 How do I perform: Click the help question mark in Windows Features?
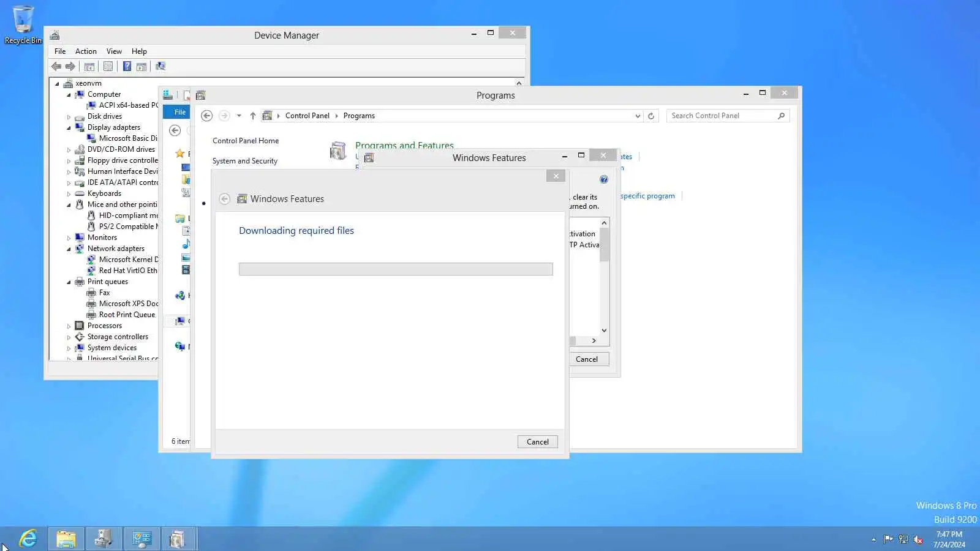604,179
